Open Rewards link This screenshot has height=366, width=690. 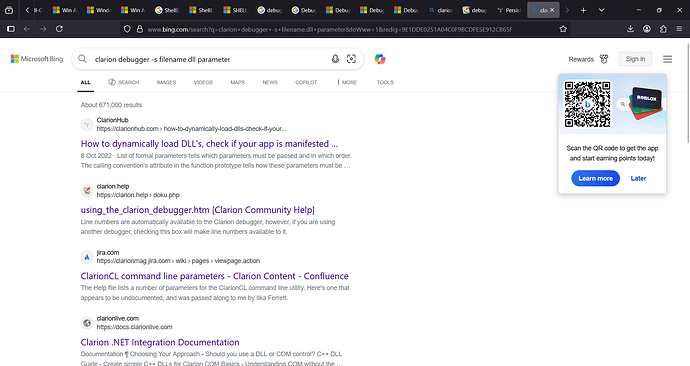581,59
